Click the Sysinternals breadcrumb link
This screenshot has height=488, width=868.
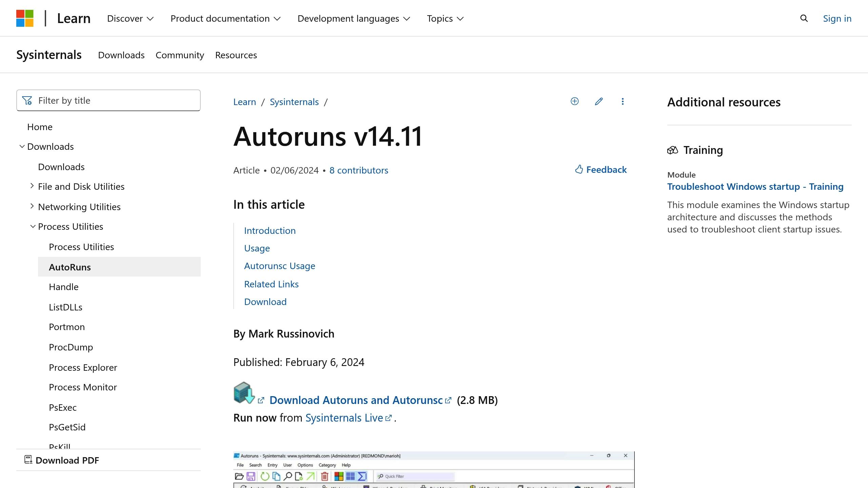coord(294,102)
